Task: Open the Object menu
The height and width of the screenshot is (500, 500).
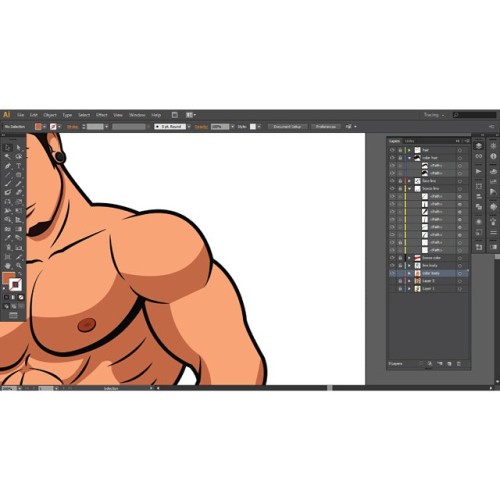Action: [50, 115]
